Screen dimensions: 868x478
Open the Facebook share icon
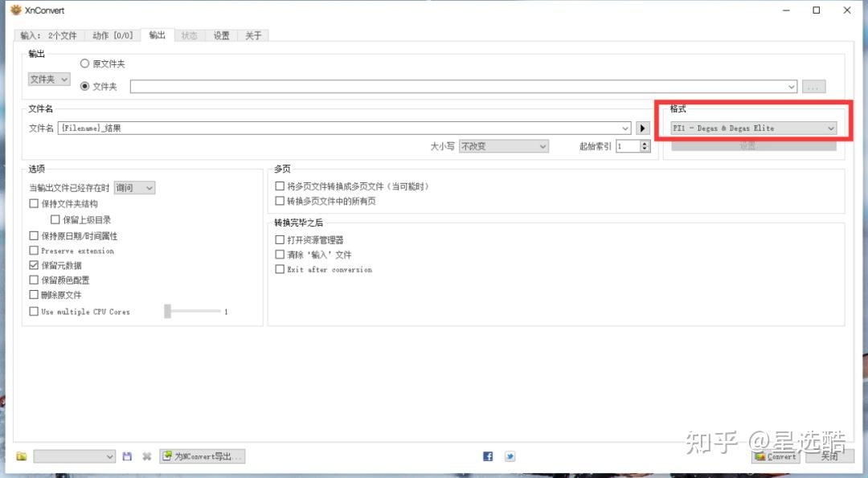tap(488, 456)
